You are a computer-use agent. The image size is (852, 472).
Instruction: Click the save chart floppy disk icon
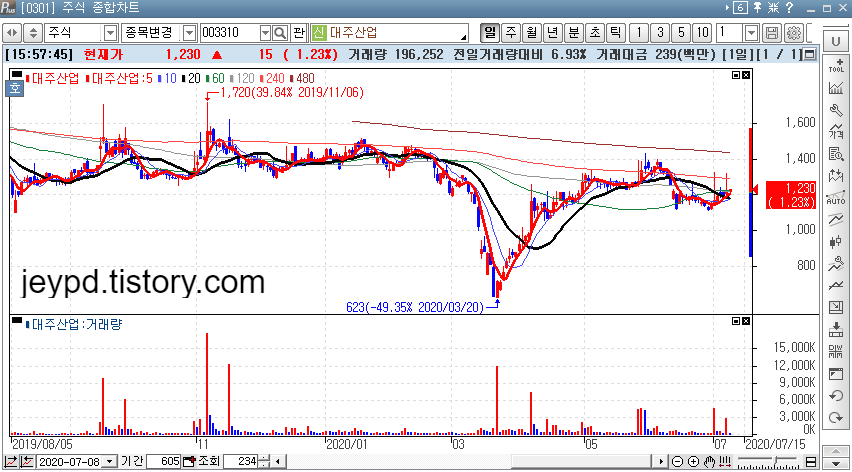[772, 33]
